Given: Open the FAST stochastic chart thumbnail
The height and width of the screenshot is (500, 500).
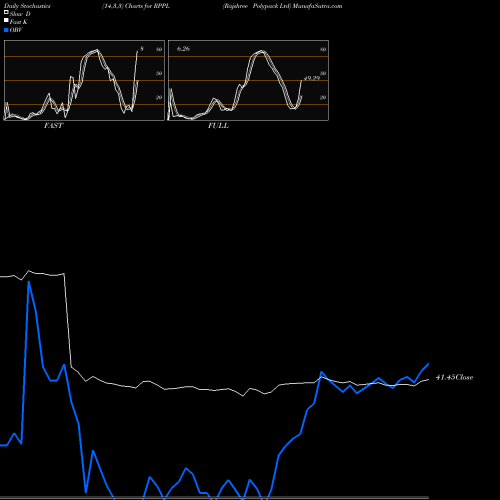Looking at the screenshot, I should click(x=84, y=80).
